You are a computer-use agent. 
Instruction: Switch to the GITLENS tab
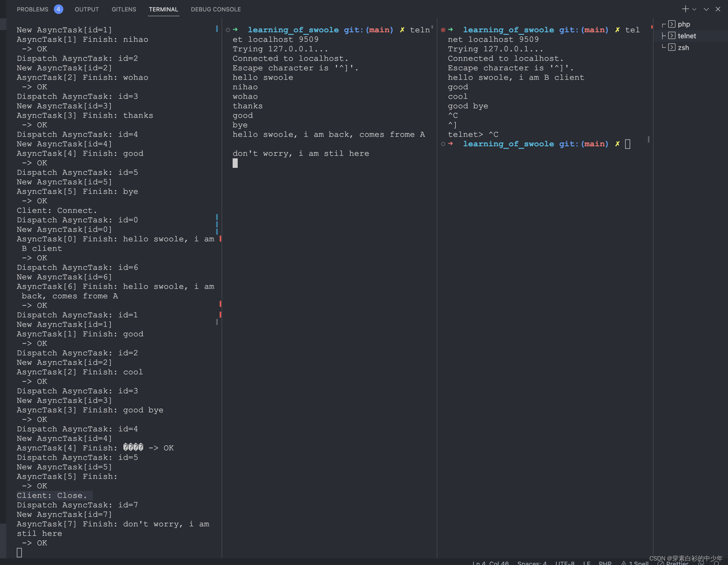[124, 9]
